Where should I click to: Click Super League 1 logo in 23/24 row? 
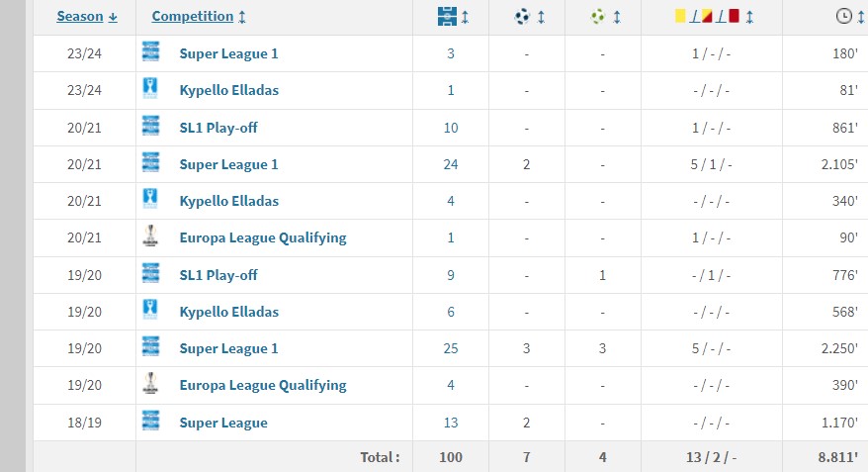point(150,52)
